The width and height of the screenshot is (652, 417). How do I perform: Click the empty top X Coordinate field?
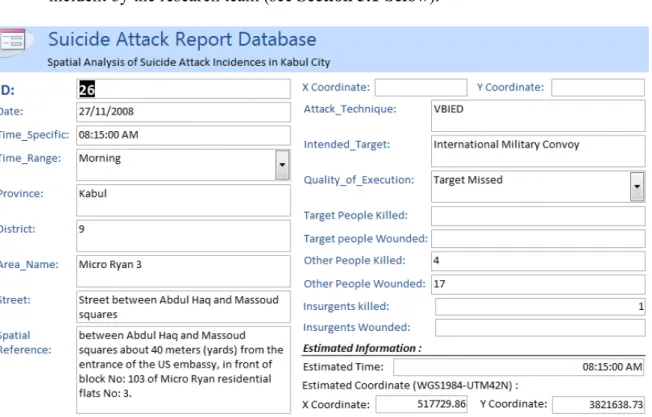click(421, 87)
